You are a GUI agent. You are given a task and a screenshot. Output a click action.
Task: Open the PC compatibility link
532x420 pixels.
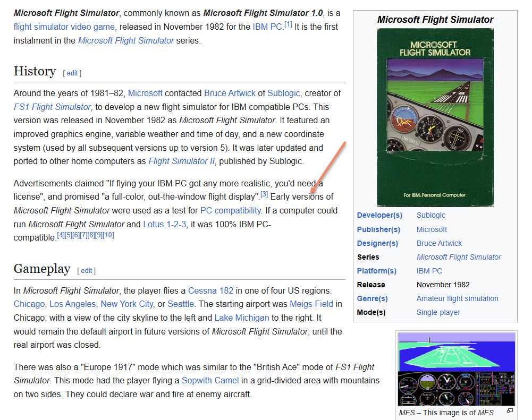231,210
